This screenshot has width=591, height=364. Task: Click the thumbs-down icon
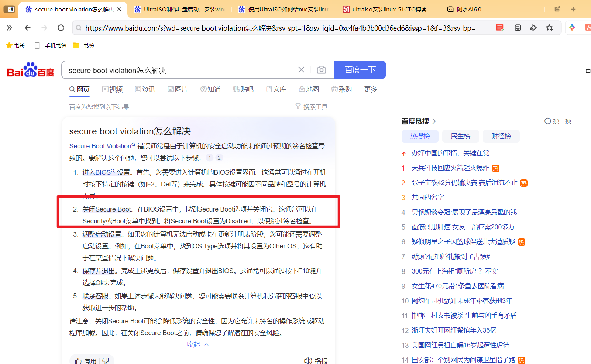tap(106, 361)
